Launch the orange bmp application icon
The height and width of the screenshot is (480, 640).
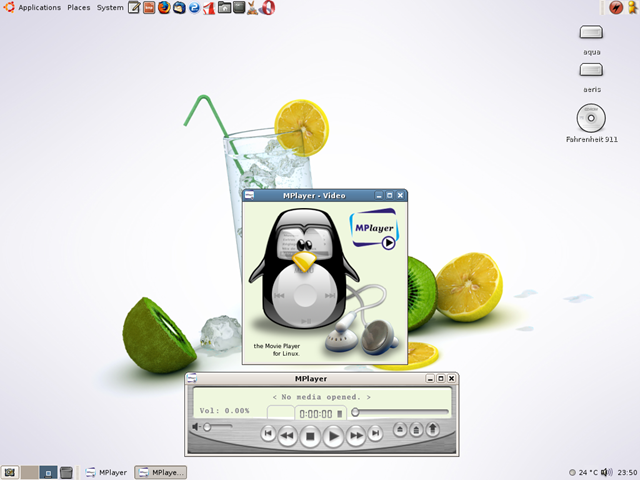[x=149, y=7]
